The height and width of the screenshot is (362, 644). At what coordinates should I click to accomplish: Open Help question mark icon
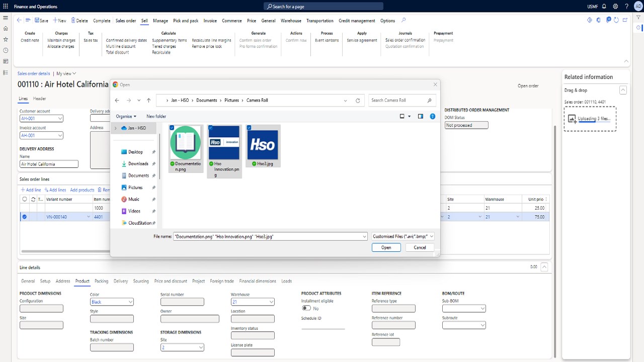626,7
